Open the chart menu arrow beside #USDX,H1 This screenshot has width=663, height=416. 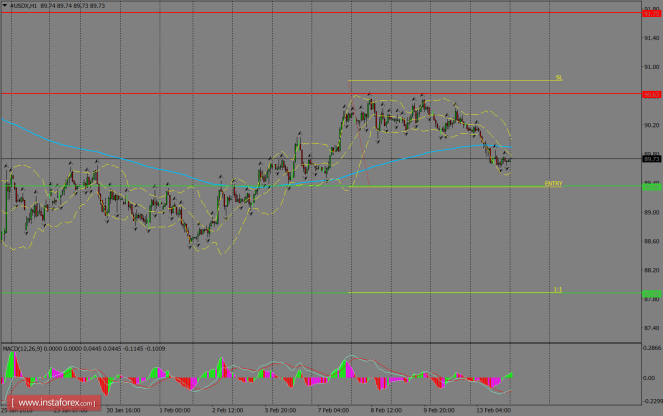pyautogui.click(x=5, y=5)
